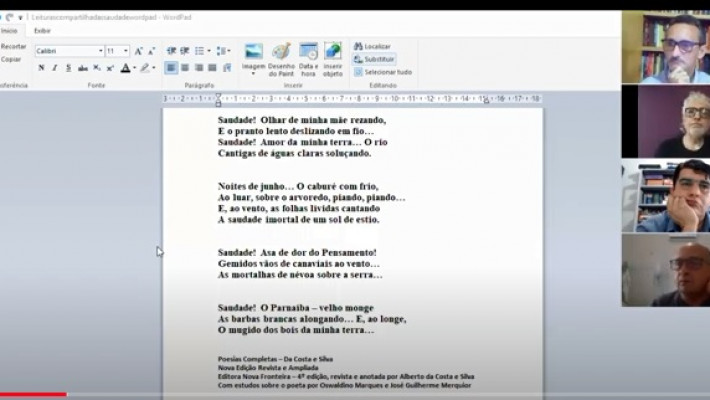The height and width of the screenshot is (400, 710).
Task: Open the line spacing dropdown arrow
Action: point(229,51)
